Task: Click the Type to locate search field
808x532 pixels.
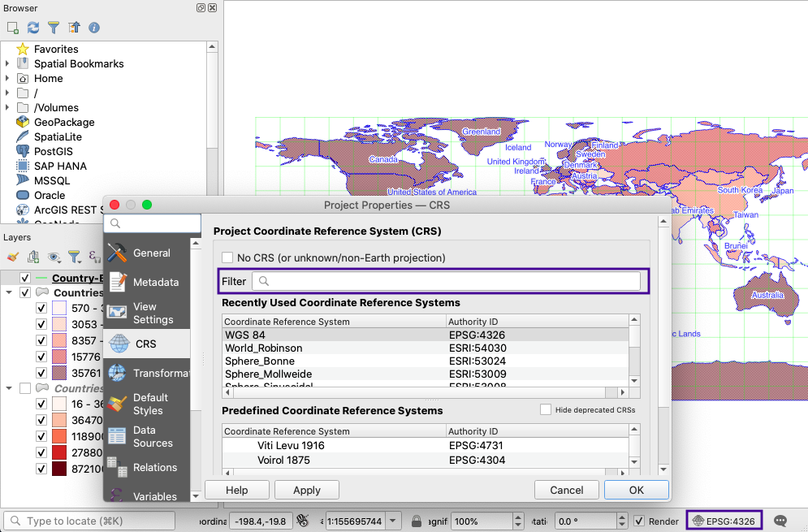Action: coord(89,521)
